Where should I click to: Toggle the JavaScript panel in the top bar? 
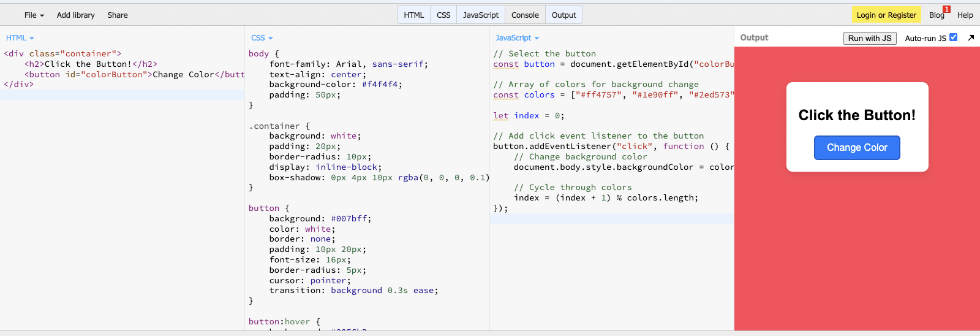pyautogui.click(x=480, y=15)
